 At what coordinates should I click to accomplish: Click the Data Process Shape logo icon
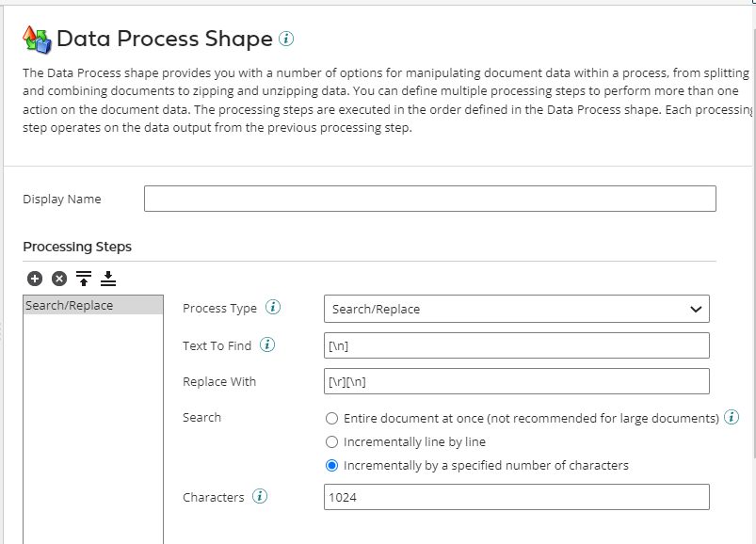36,40
